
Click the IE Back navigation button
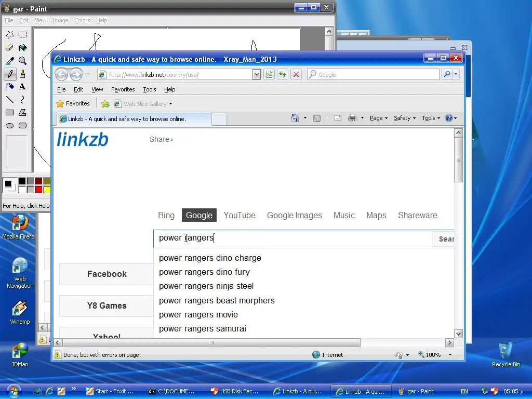(61, 74)
